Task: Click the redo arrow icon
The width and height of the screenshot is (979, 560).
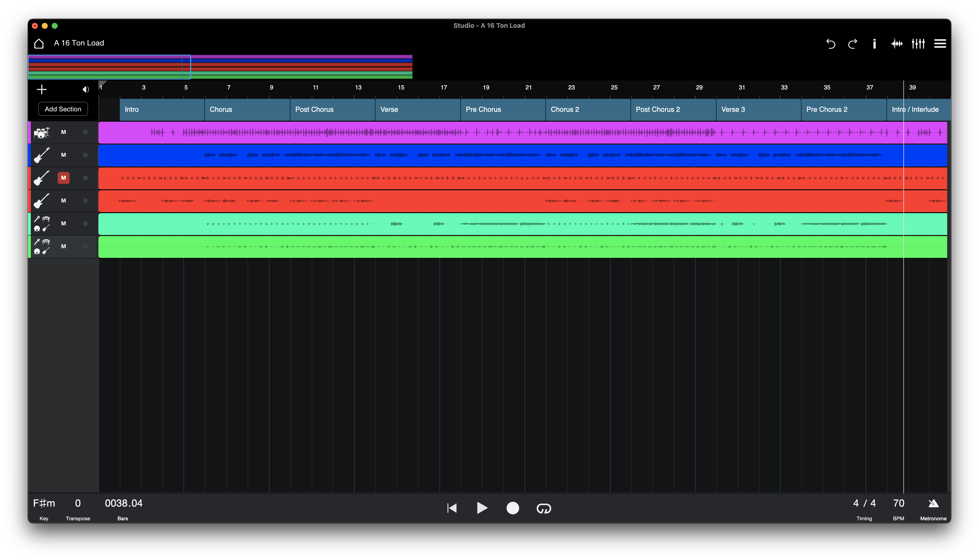Action: pos(852,44)
